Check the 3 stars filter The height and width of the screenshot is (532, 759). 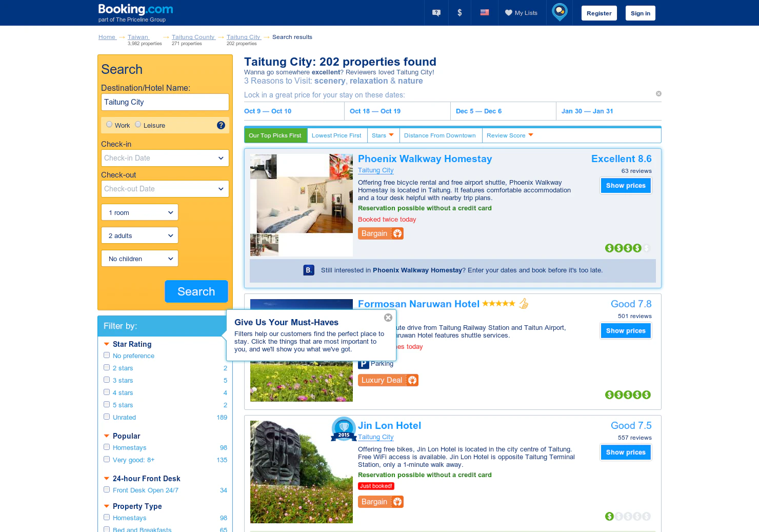tap(107, 380)
